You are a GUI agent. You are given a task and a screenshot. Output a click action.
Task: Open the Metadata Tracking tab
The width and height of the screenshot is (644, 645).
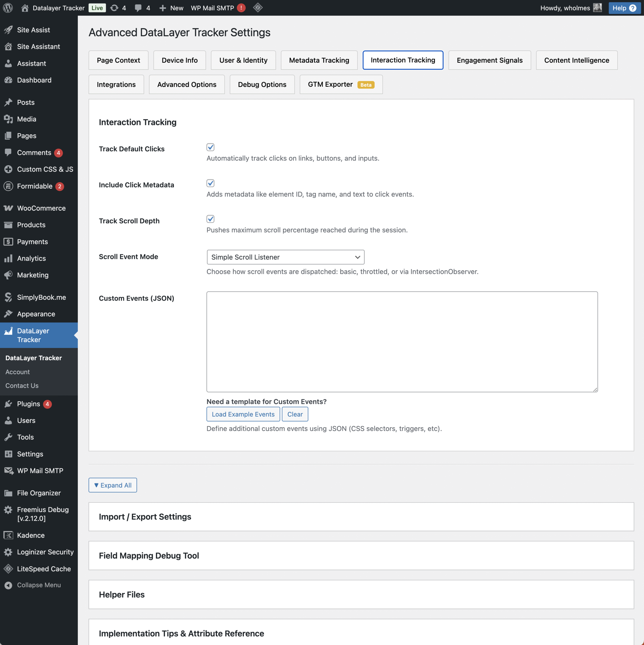(319, 60)
